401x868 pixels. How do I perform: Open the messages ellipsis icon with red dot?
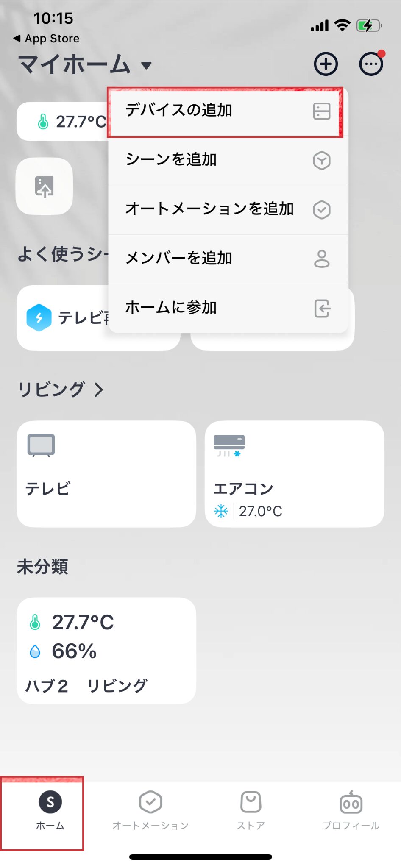click(371, 64)
